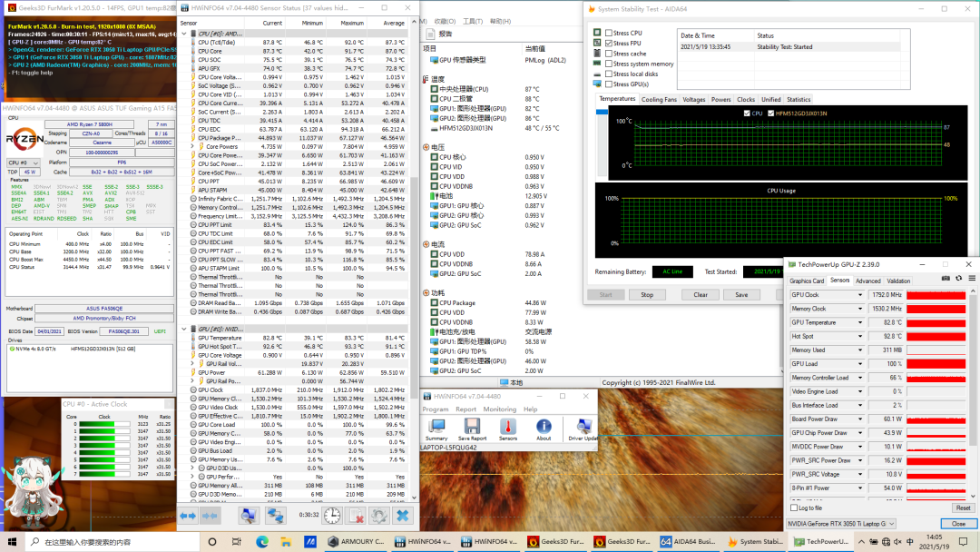This screenshot has width=980, height=552.
Task: Enable Stress system memory checkbox
Action: (x=609, y=64)
